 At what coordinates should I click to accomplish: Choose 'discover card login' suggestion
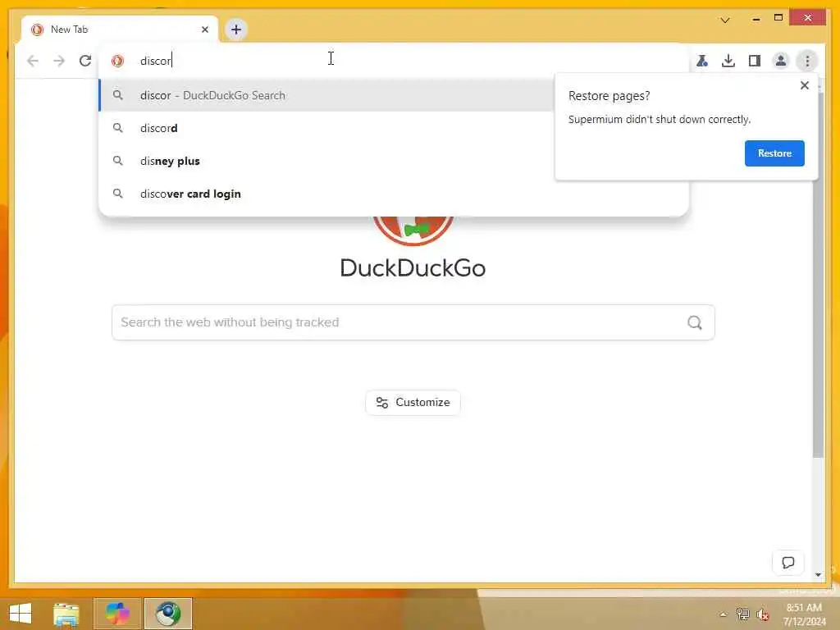(x=394, y=194)
